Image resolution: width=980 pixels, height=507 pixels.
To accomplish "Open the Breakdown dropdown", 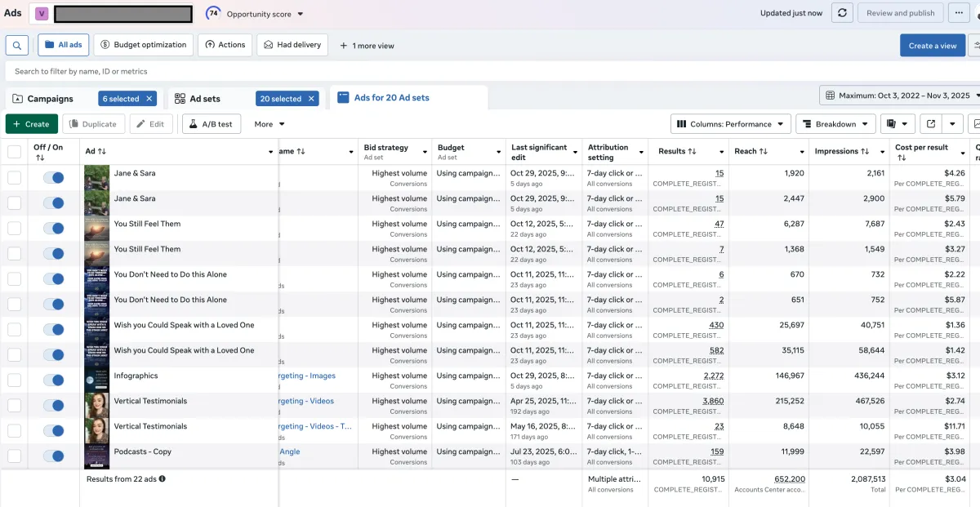I will click(835, 124).
